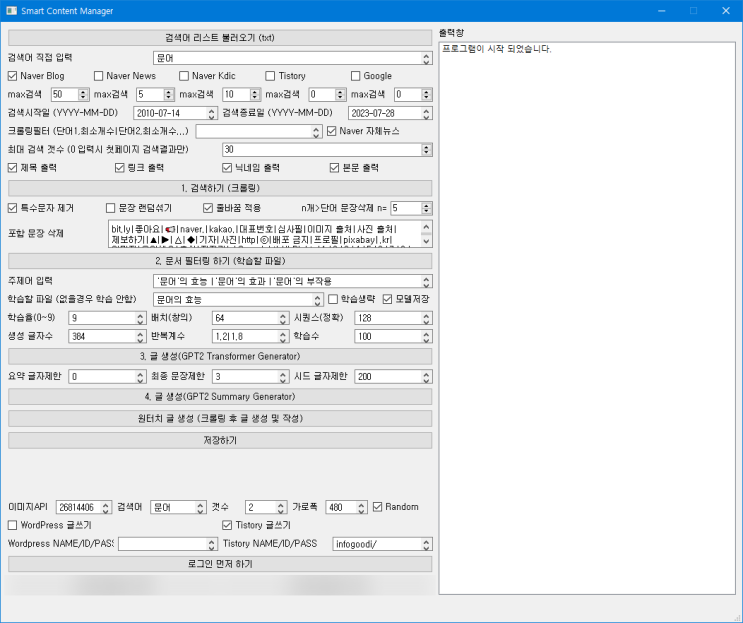The width and height of the screenshot is (743, 623).
Task: Click the 학습할 파일 field 문어의 효능
Action: tap(238, 299)
